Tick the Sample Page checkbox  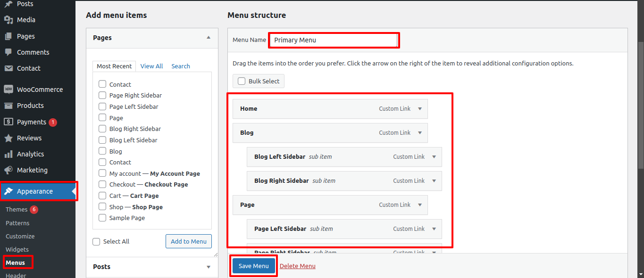[x=102, y=218]
